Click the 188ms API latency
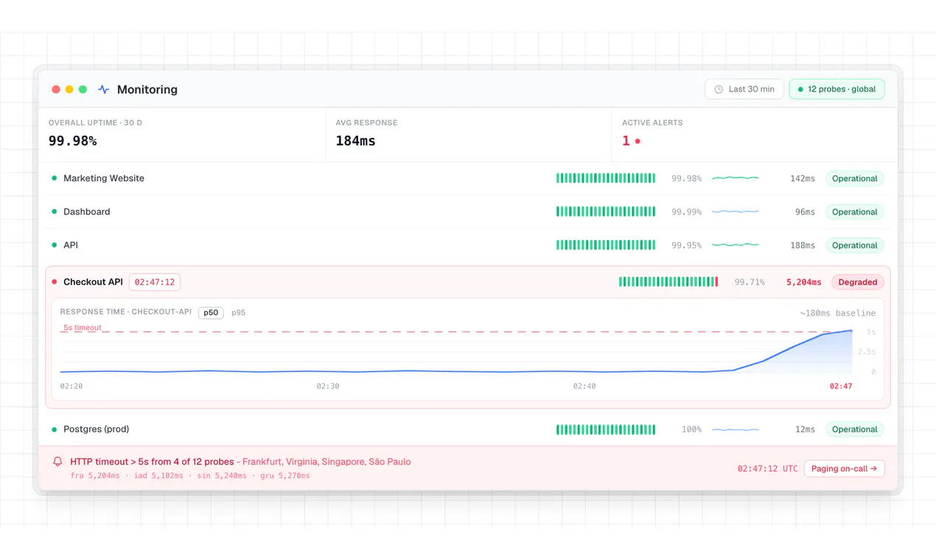The width and height of the screenshot is (936, 560). coord(803,245)
